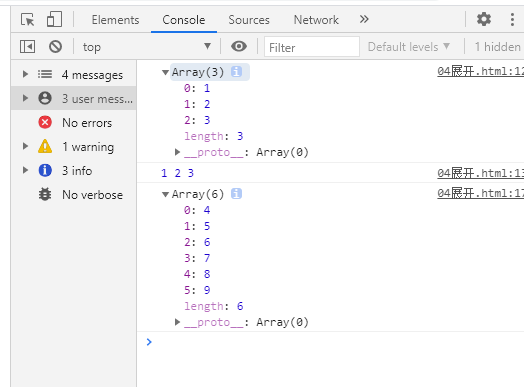Open DevTools settings gear
Viewport: 524px width, 387px height.
(x=484, y=19)
